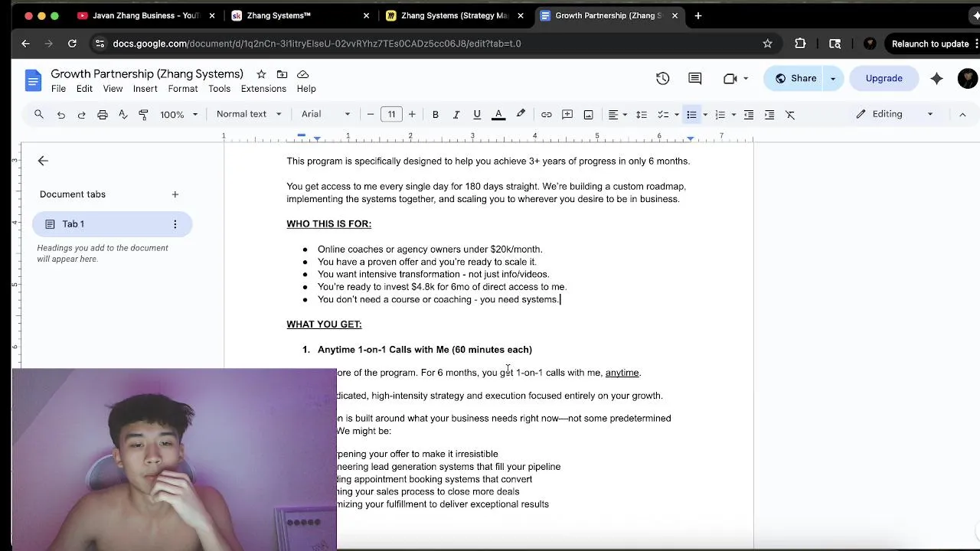Click the Upgrade button

pos(884,78)
